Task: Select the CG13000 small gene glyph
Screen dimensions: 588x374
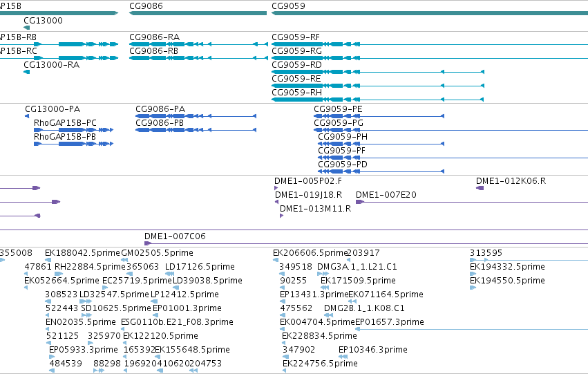Action: click(27, 28)
